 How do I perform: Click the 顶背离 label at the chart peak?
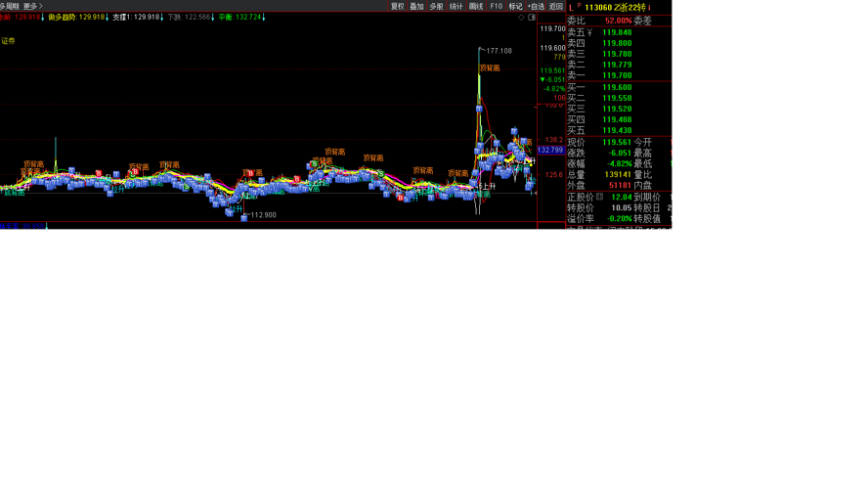tap(490, 68)
